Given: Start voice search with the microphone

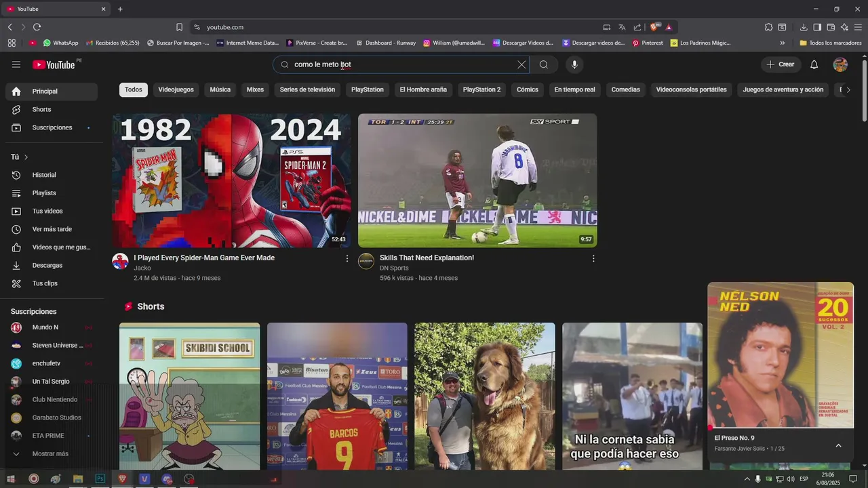Looking at the screenshot, I should point(574,64).
